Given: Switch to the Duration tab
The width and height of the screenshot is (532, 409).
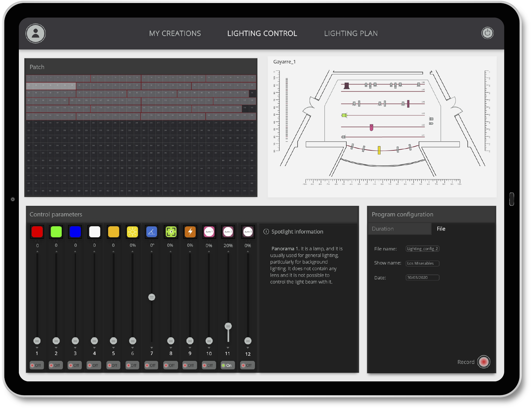Looking at the screenshot, I should (399, 229).
